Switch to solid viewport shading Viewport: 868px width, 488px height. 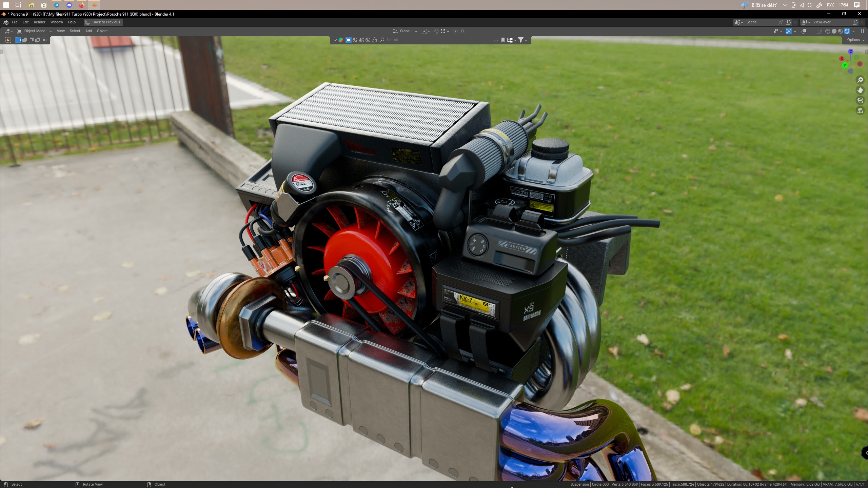pos(834,31)
